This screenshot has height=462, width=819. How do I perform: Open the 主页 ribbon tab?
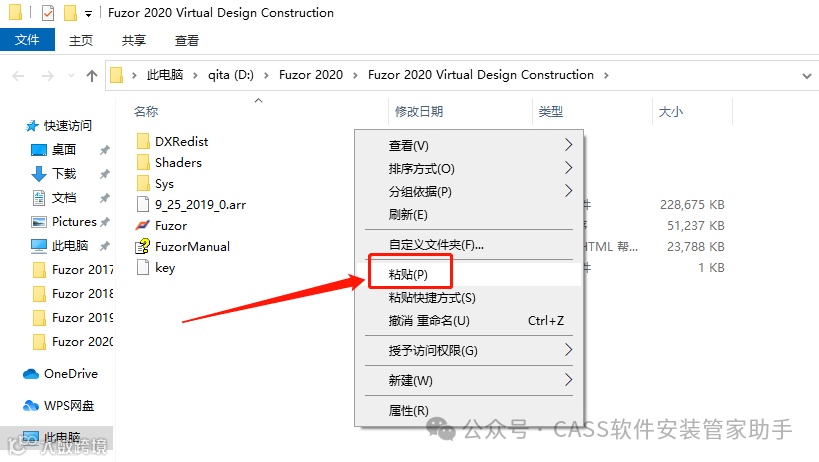[81, 40]
